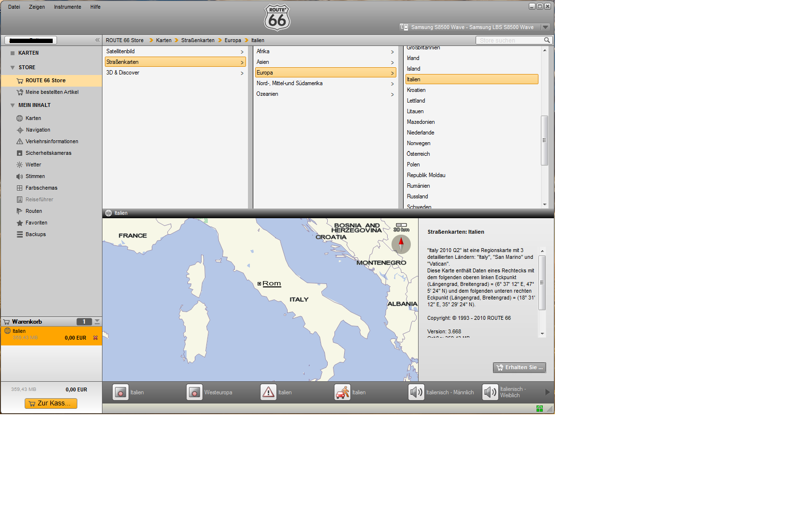The image size is (812, 508).
Task: Open Farbschemas in the sidebar
Action: 42,188
